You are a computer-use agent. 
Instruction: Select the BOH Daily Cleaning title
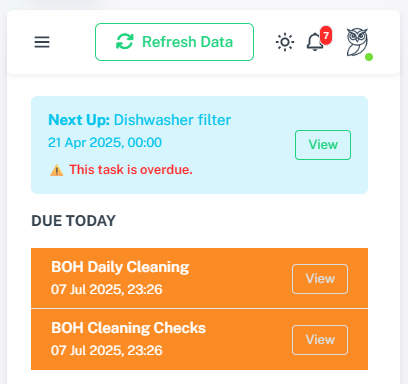tap(120, 267)
